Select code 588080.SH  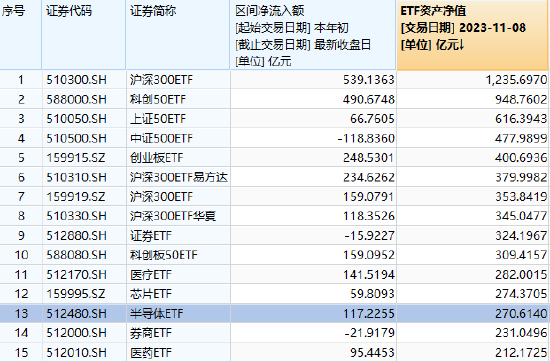(76, 255)
